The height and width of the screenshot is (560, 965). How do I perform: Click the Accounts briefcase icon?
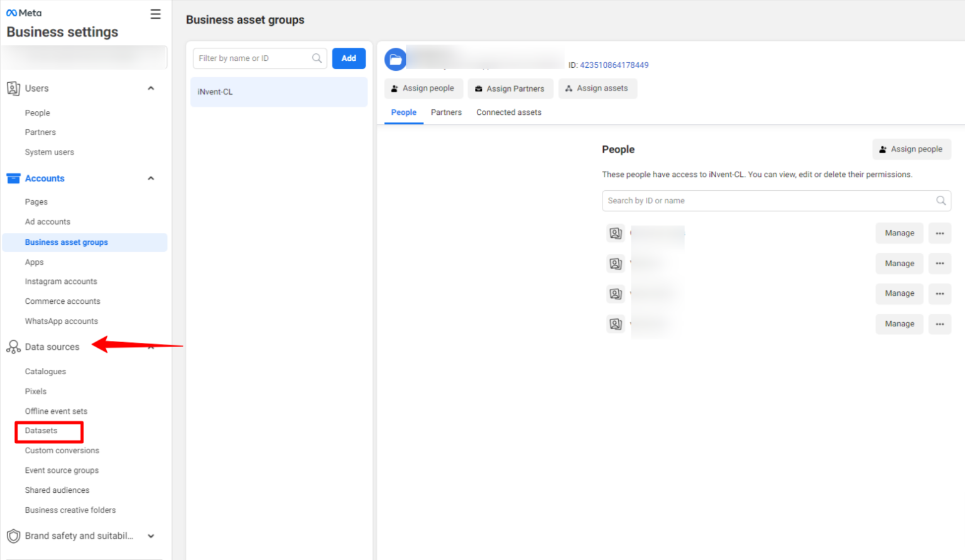13,178
